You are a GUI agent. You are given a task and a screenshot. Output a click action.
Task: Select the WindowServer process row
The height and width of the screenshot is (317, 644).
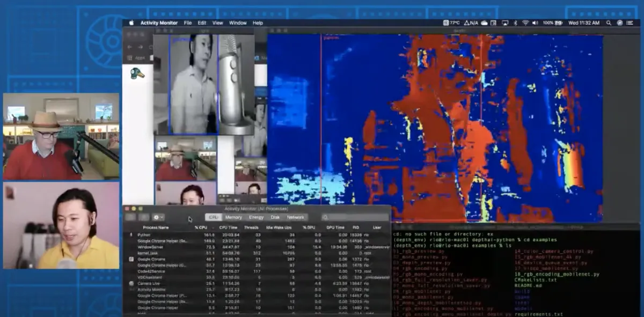257,247
